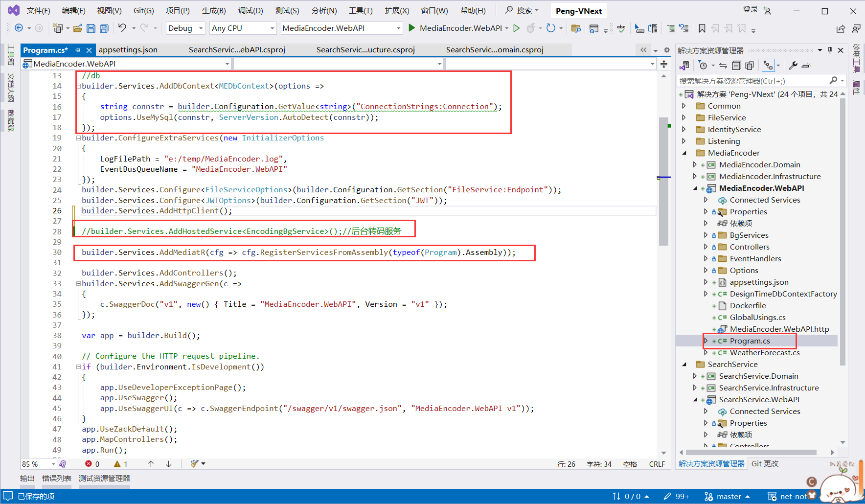Viewport: 865px width, 504px height.
Task: Toggle the highlighted nesting view button
Action: (x=768, y=65)
